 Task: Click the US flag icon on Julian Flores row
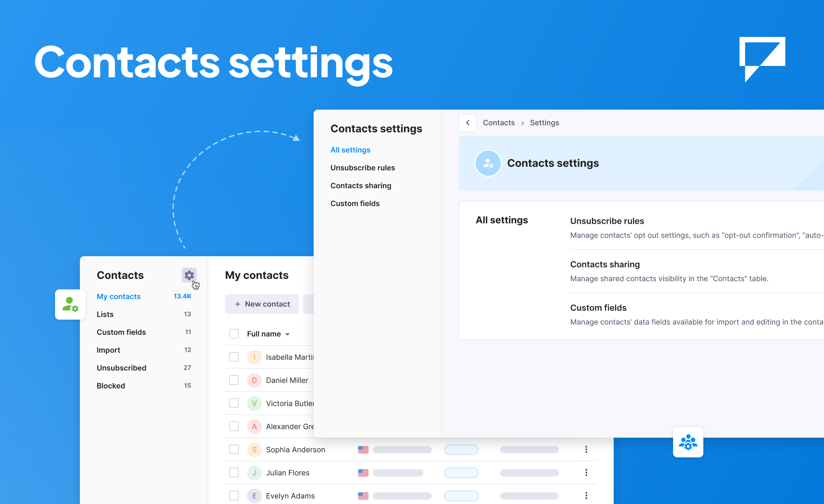coord(364,472)
